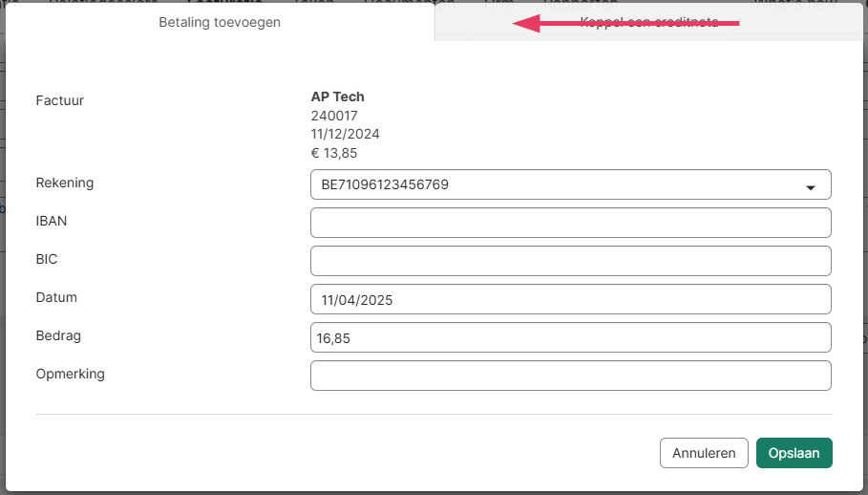Click the invoice amount € 13,85
Viewport: 868px width, 495px height.
pyautogui.click(x=333, y=153)
